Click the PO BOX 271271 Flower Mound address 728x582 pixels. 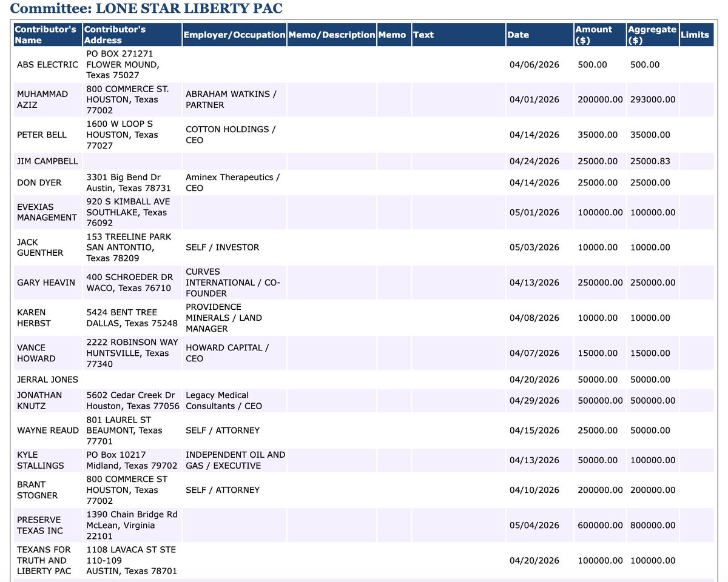point(123,64)
